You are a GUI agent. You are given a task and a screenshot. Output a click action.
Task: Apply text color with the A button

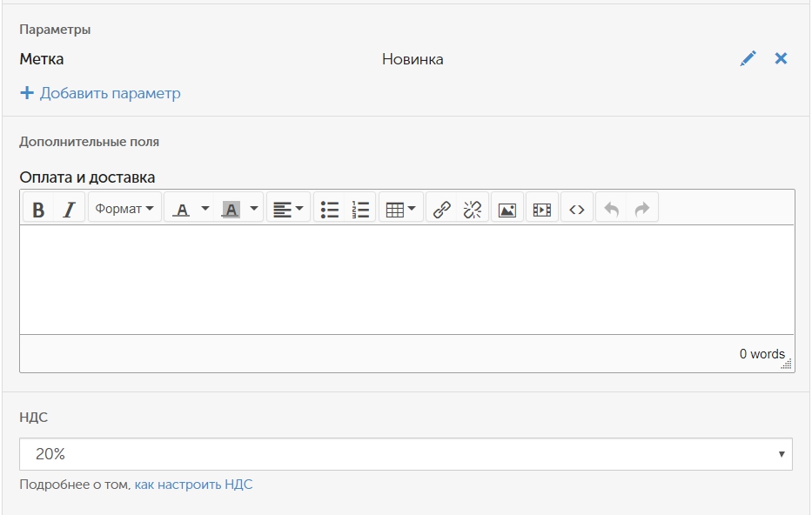(x=181, y=210)
